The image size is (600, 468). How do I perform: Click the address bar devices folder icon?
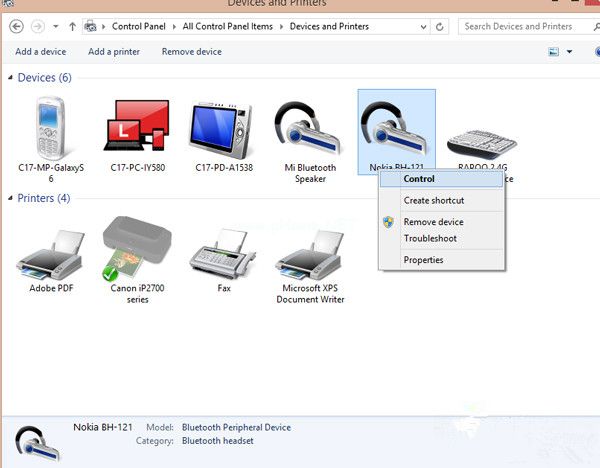pos(90,26)
